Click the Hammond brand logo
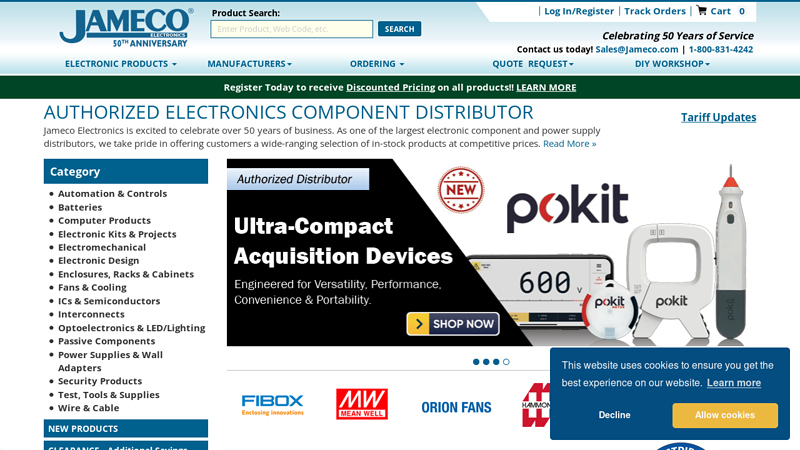Screen dimensions: 800x450 536,405
